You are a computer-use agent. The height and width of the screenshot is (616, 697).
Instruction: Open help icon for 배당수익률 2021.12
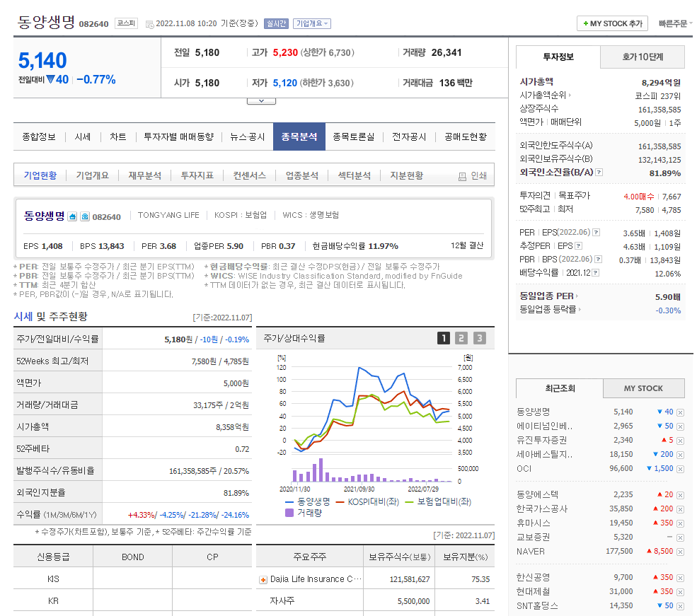tap(596, 273)
